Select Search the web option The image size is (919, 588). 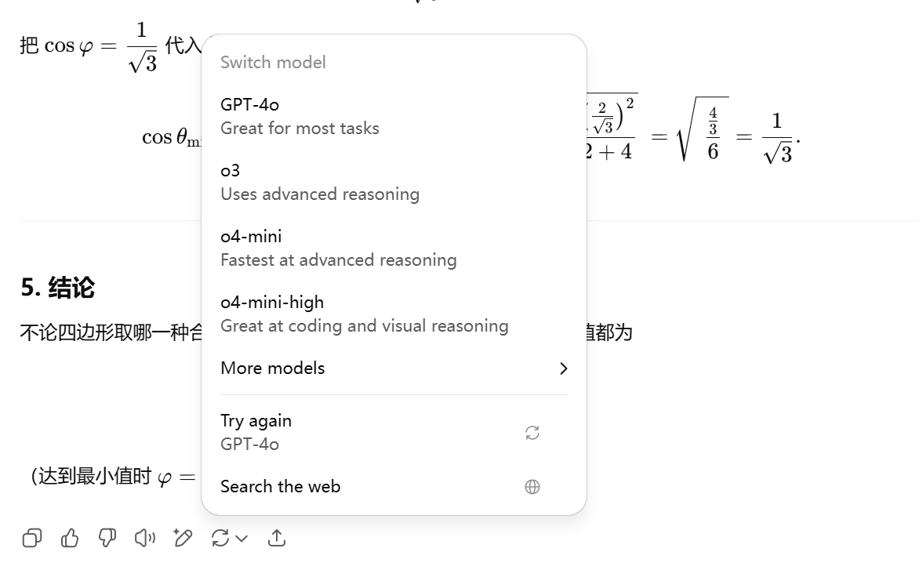tap(394, 487)
